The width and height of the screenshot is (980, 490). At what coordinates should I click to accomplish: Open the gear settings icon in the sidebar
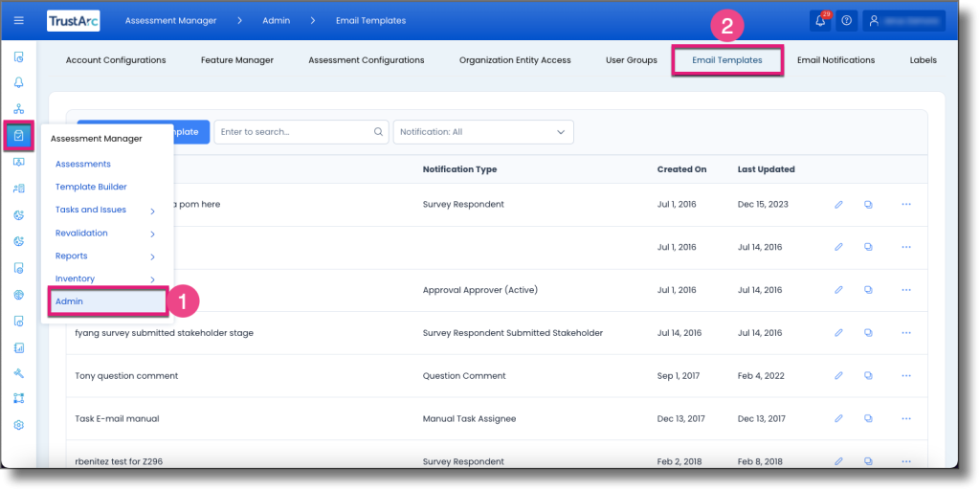[19, 425]
